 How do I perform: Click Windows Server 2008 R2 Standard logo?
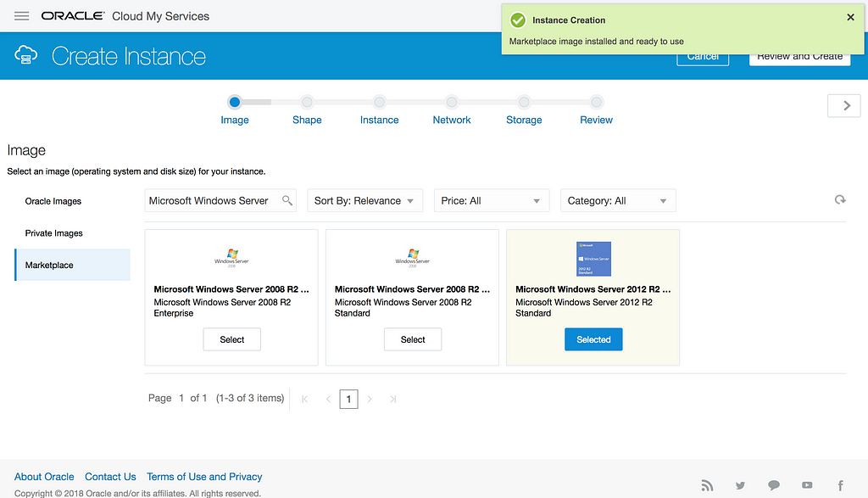click(413, 258)
